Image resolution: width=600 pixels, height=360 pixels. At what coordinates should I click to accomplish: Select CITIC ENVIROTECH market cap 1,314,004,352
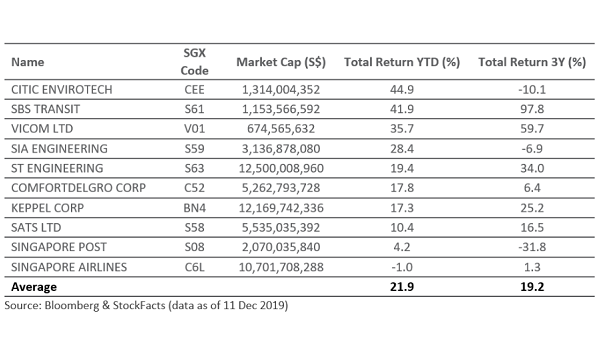[281, 90]
